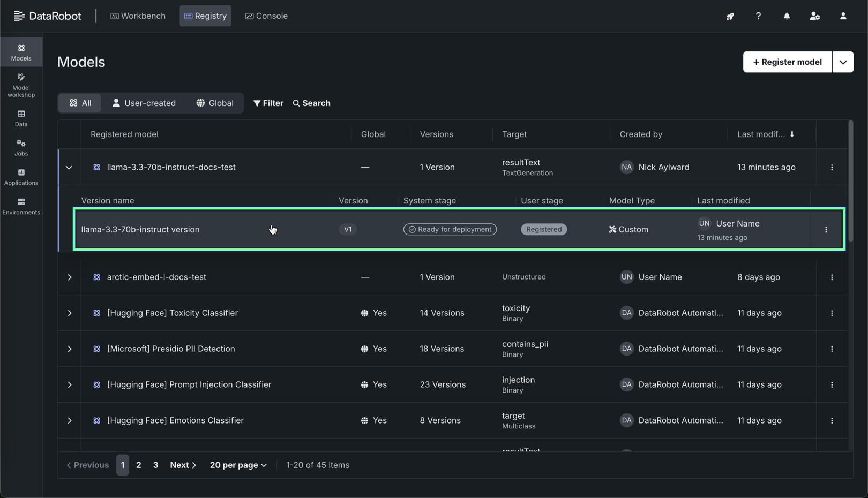Screen dimensions: 868x498
Task: Show only User-created models
Action: pos(144,103)
